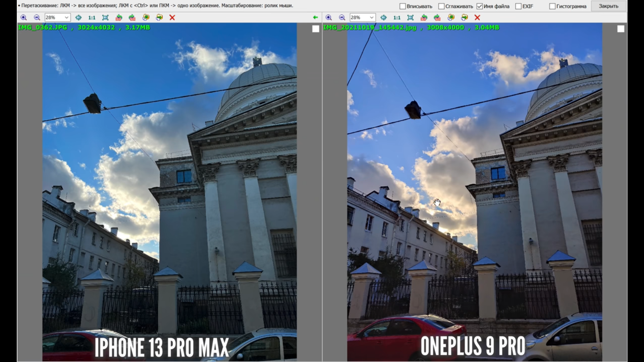Click the OnePlus 9 Pro photo

click(475, 192)
